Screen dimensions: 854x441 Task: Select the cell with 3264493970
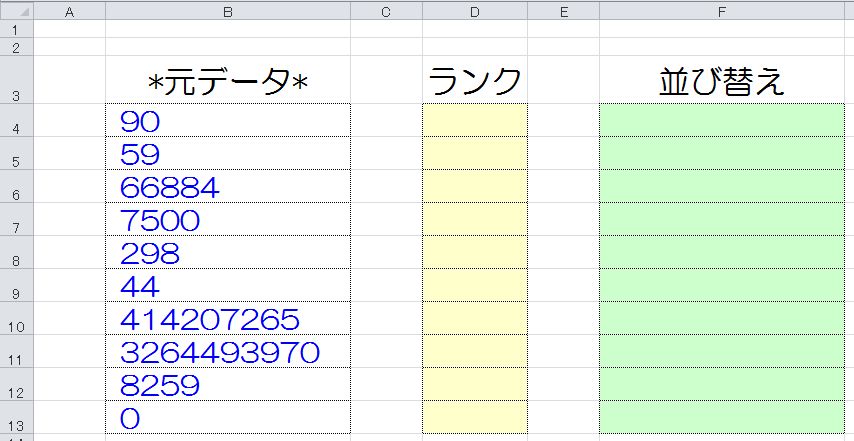[x=228, y=351]
